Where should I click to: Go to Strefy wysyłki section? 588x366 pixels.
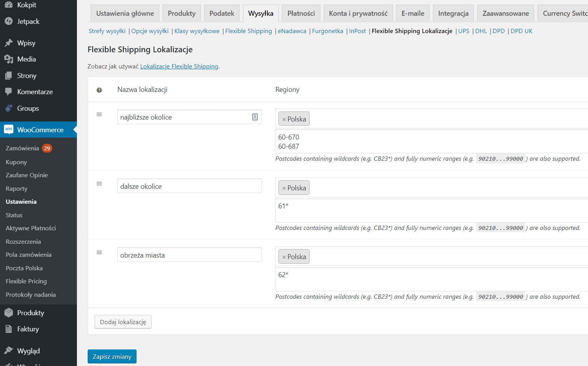tap(107, 31)
